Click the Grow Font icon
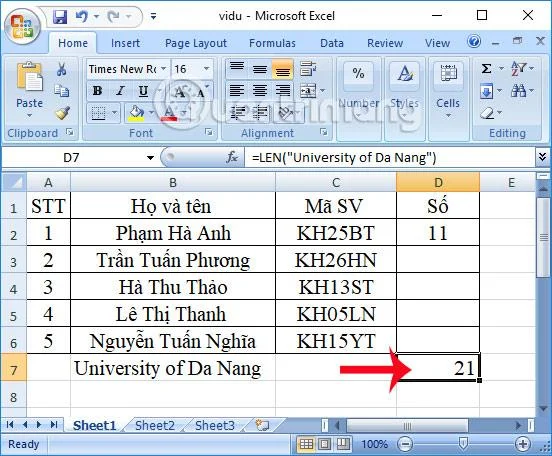Image resolution: width=552 pixels, height=456 pixels. point(180,92)
